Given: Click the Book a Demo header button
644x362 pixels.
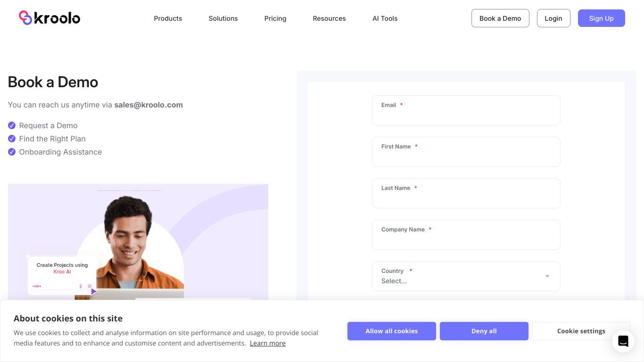Looking at the screenshot, I should [500, 18].
